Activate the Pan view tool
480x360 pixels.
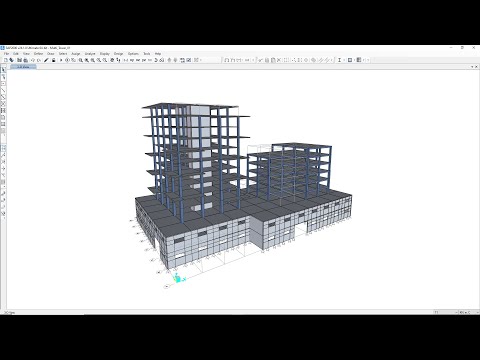112,60
